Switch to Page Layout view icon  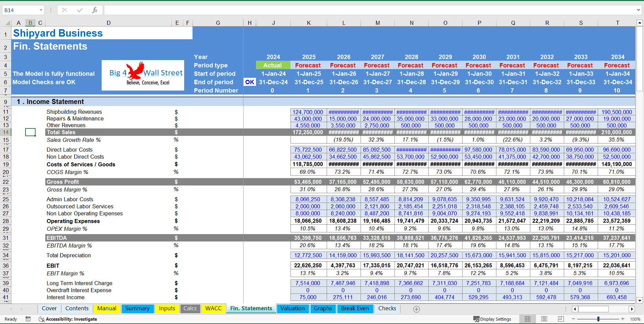click(544, 319)
